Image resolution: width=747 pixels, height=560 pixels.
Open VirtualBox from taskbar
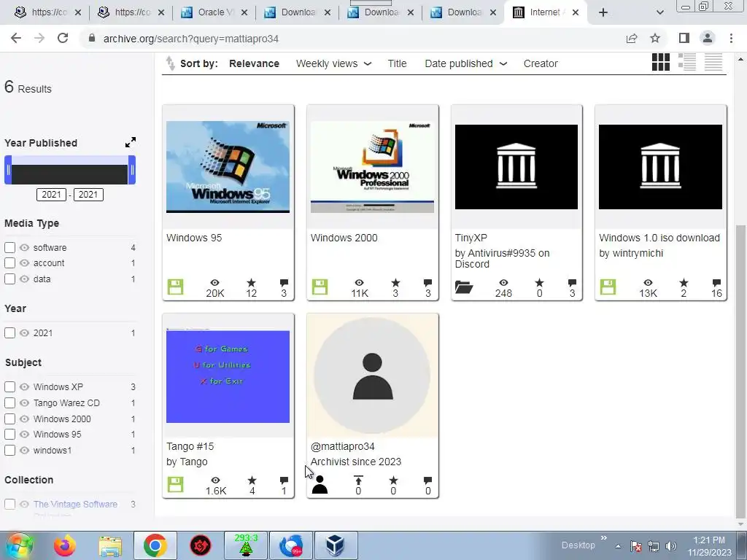(336, 545)
